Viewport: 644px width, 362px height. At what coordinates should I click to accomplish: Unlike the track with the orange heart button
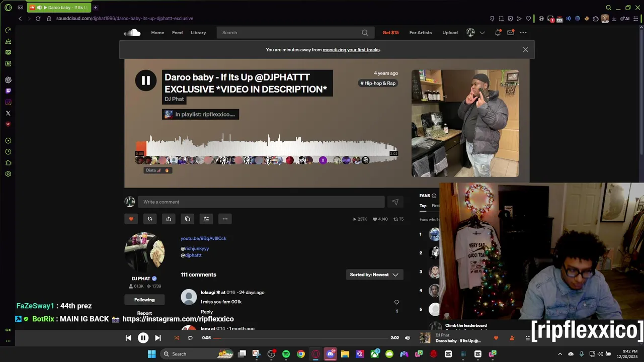click(x=131, y=219)
